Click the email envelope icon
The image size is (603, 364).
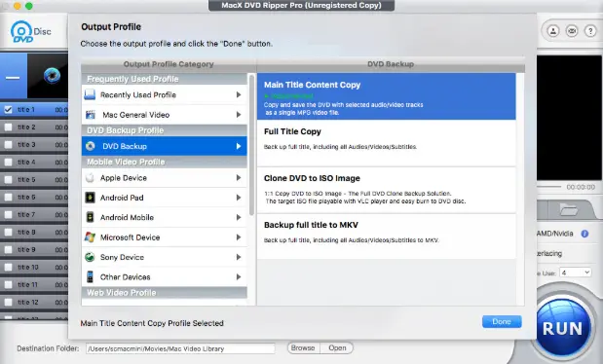click(572, 31)
